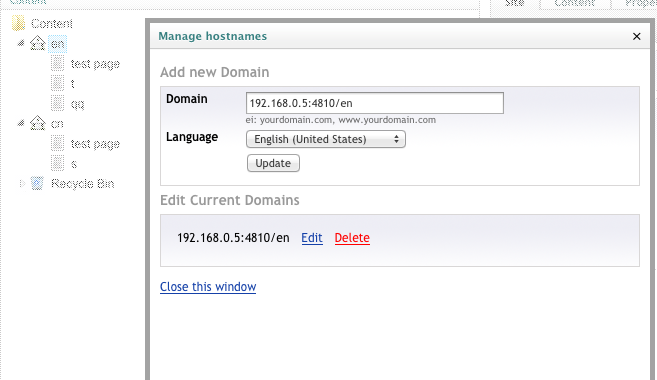Click the Content folder icon
The height and width of the screenshot is (380, 657).
(18, 23)
